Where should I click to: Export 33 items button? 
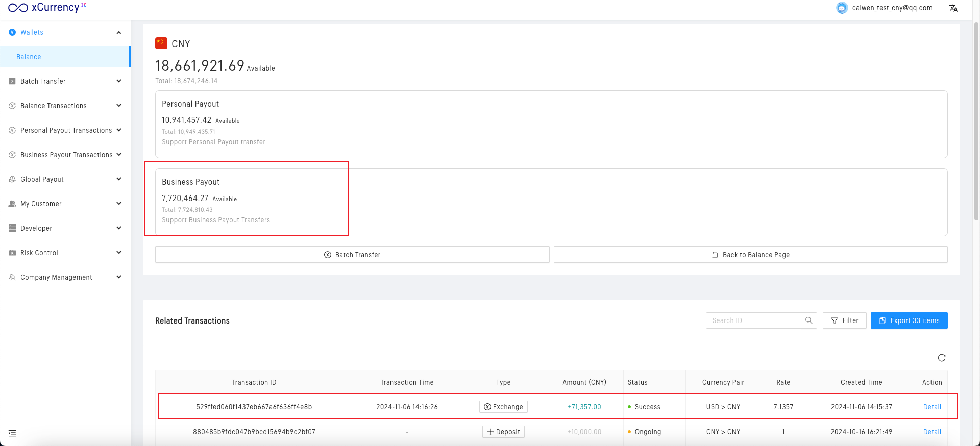click(x=909, y=320)
